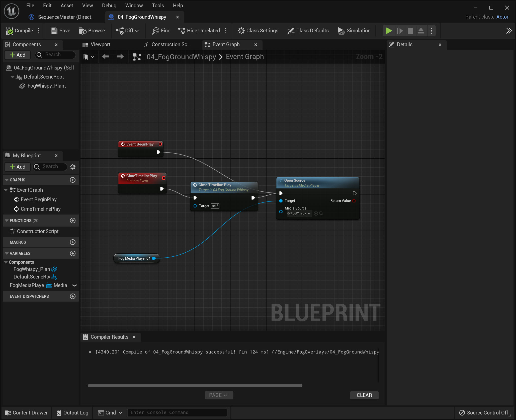Open the Content Drawer
516x420 pixels.
coord(26,413)
